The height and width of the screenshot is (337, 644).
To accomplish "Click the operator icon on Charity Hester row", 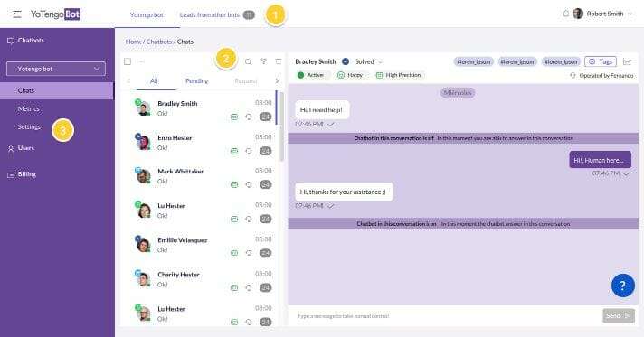I will point(249,288).
